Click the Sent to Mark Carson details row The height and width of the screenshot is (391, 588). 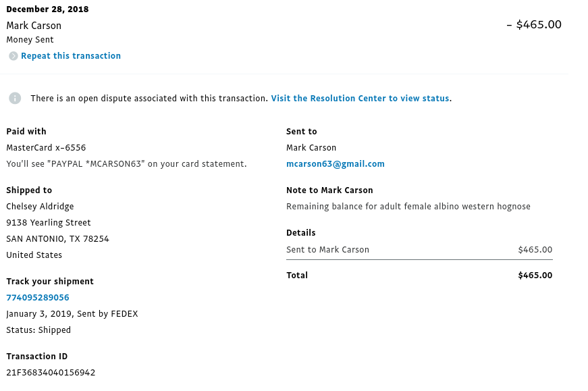click(x=419, y=250)
